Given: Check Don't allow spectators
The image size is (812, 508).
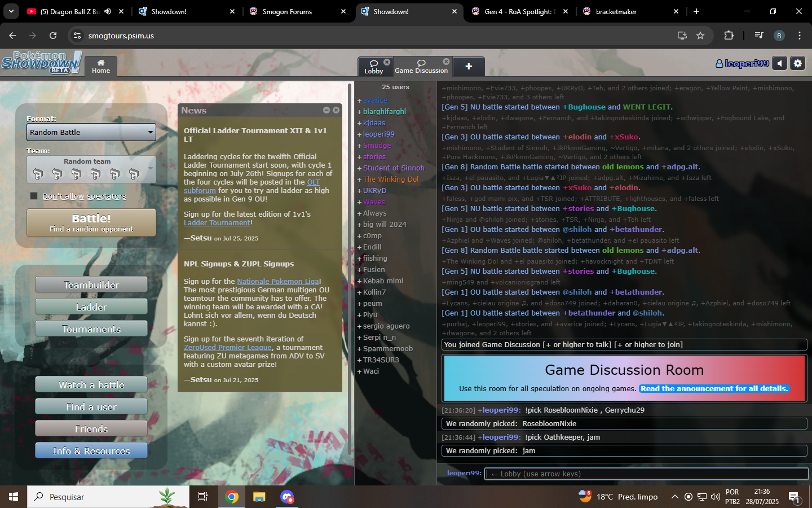Looking at the screenshot, I should click(34, 196).
